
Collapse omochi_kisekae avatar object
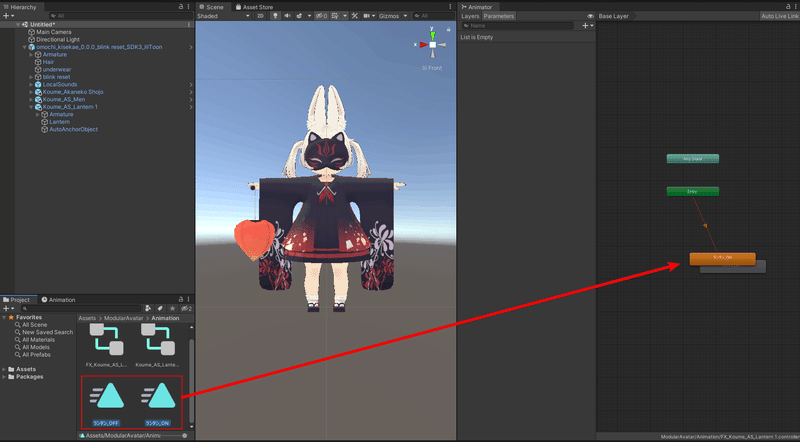point(24,47)
